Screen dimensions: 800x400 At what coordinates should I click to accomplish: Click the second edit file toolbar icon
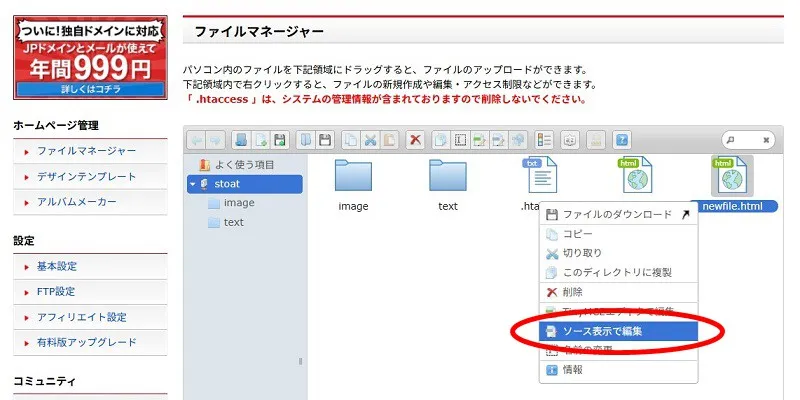498,140
